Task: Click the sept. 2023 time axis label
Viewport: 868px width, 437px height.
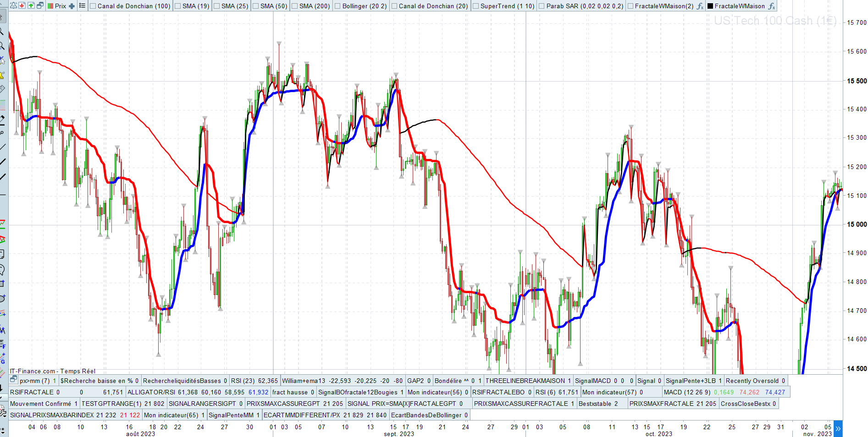Action: pos(399,434)
